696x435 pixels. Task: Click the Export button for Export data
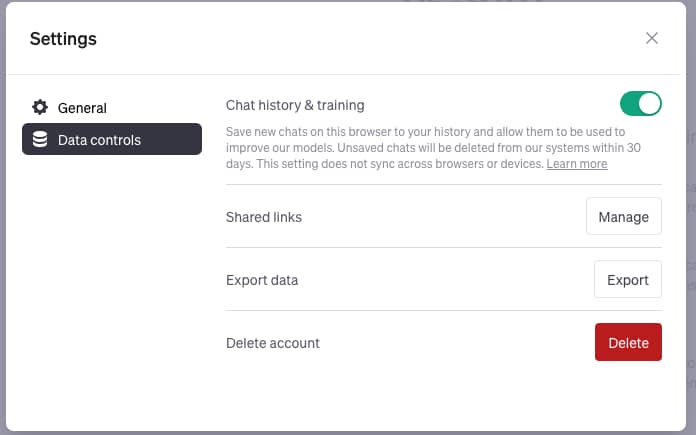(628, 279)
